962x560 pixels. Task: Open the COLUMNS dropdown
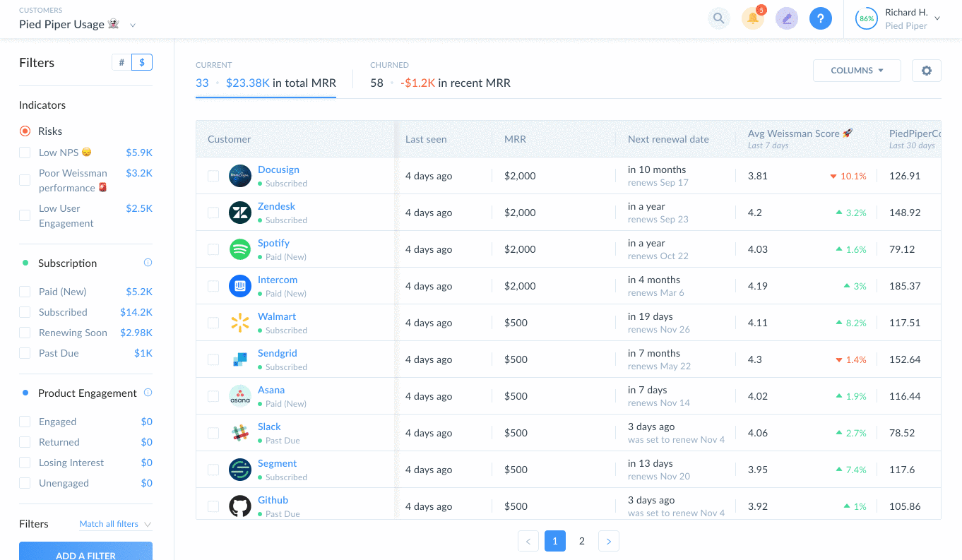857,71
